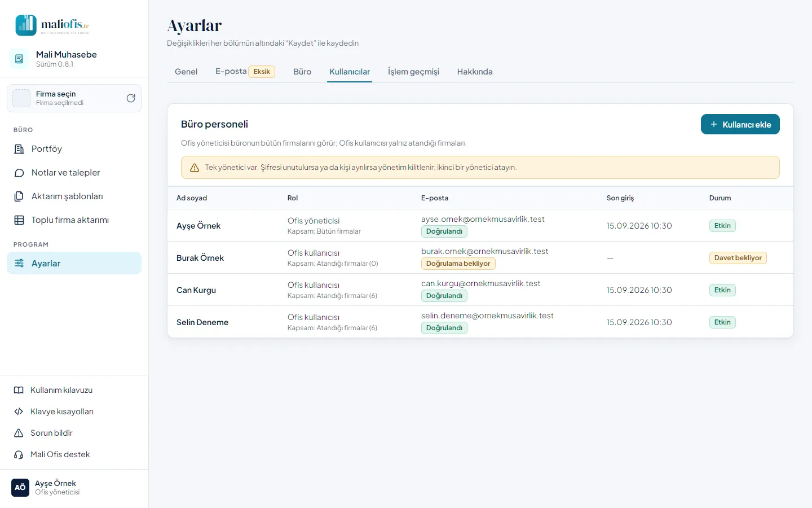Click the refresh icon in firm selector
812x508 pixels.
coord(131,98)
